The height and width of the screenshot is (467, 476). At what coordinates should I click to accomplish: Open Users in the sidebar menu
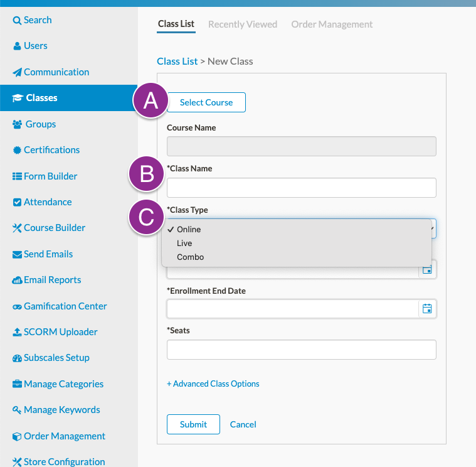36,46
